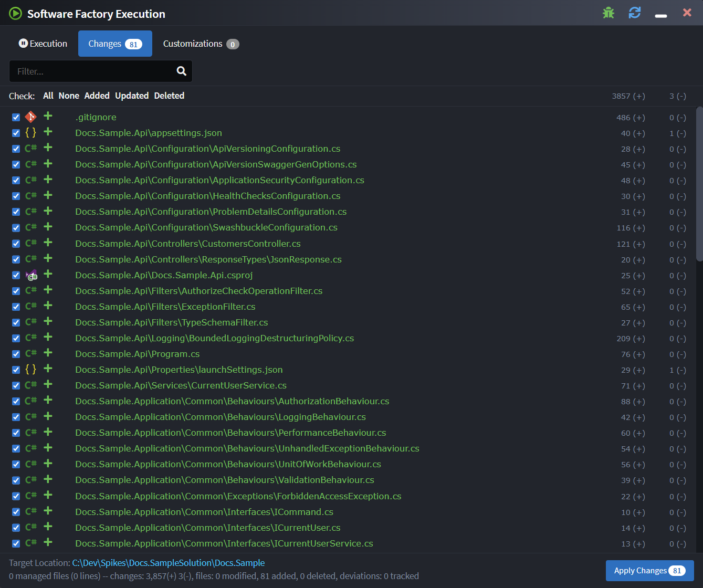Click the blue refresh arrows icon
This screenshot has height=588, width=703.
click(x=635, y=13)
